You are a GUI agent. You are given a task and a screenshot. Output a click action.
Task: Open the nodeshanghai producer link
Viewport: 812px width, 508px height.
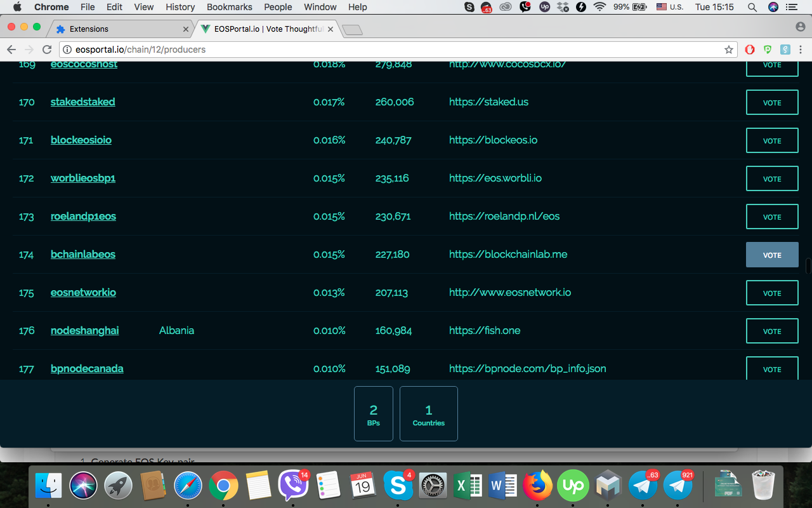coord(85,330)
